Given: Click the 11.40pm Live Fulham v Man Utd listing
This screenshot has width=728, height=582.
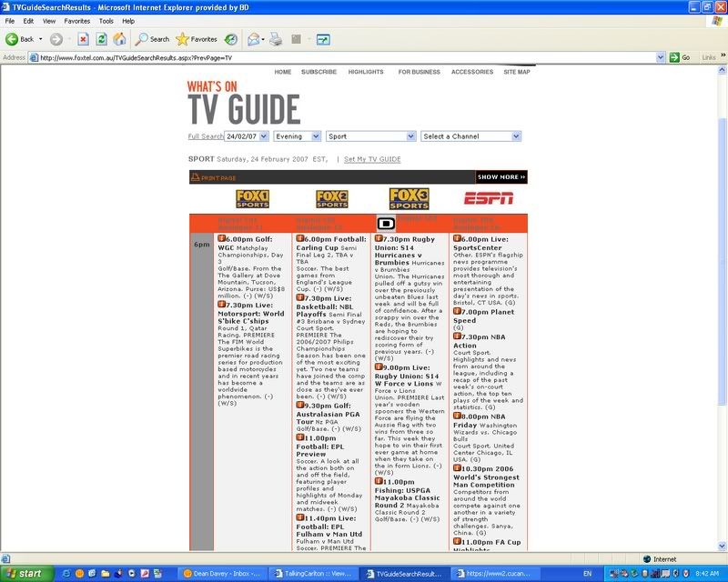Looking at the screenshot, I should pos(329,527).
